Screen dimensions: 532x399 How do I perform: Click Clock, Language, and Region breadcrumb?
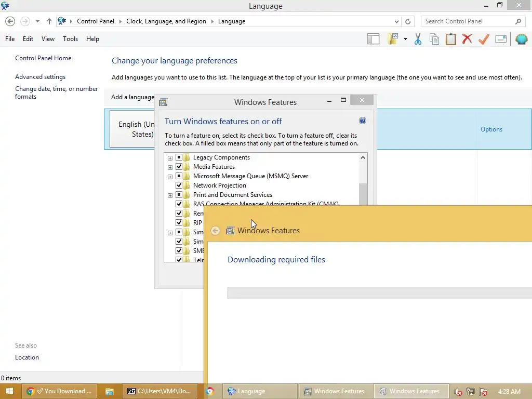click(x=166, y=21)
